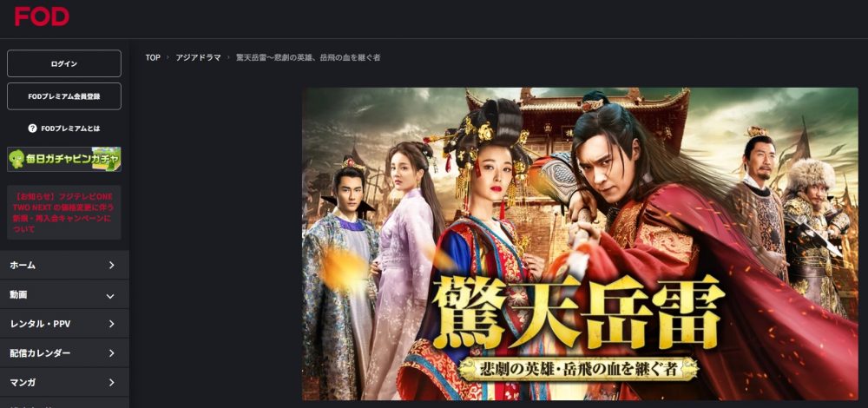The width and height of the screenshot is (868, 408).
Task: Click the question mark icon beside FODプレミアムとは
Action: [32, 128]
